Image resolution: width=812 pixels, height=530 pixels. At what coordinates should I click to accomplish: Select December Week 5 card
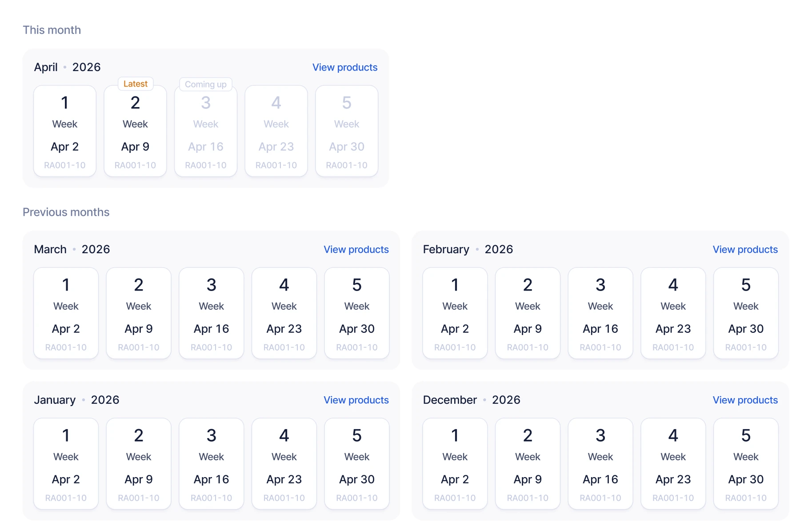(746, 464)
